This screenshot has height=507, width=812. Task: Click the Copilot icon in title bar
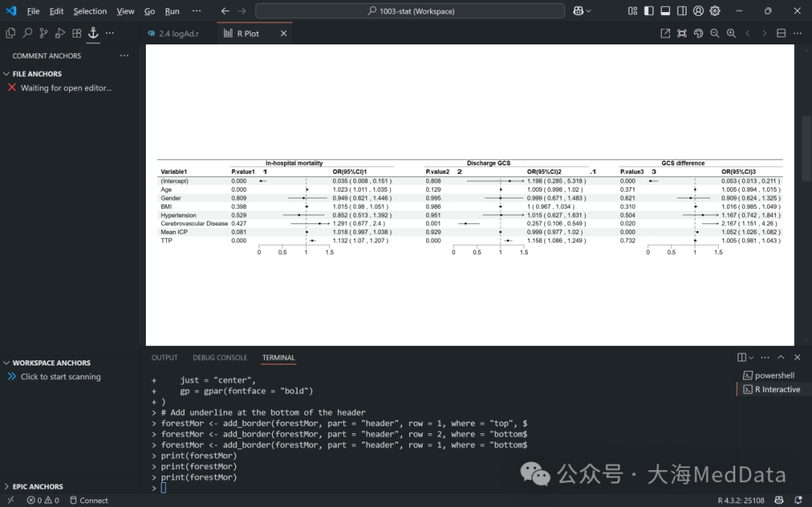578,11
